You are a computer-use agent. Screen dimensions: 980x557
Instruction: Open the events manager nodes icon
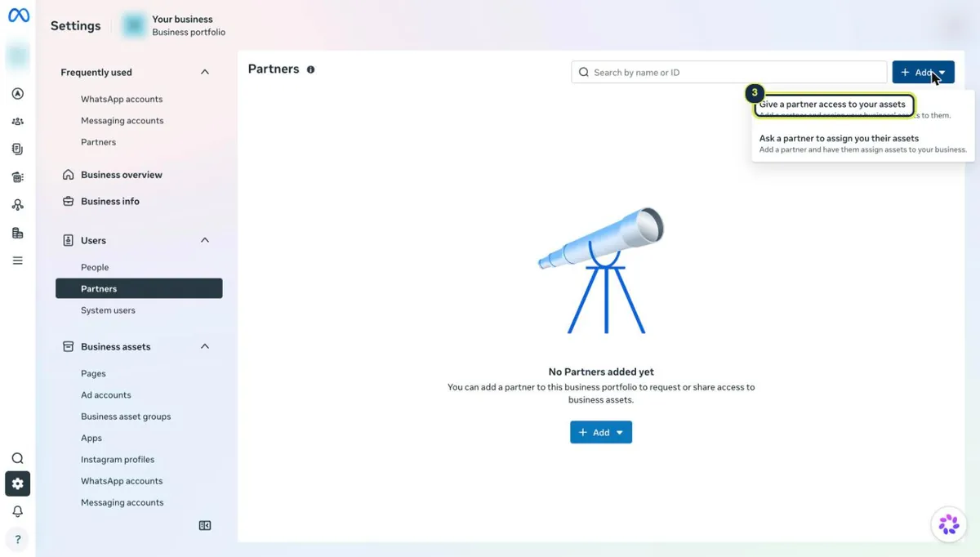(x=18, y=205)
